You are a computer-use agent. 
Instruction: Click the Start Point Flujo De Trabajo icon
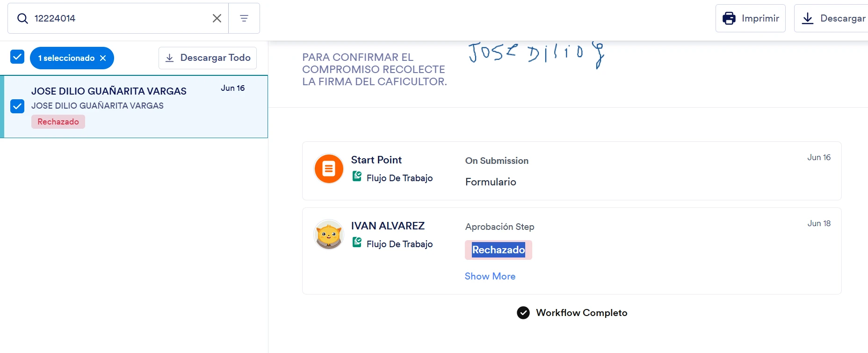(357, 176)
